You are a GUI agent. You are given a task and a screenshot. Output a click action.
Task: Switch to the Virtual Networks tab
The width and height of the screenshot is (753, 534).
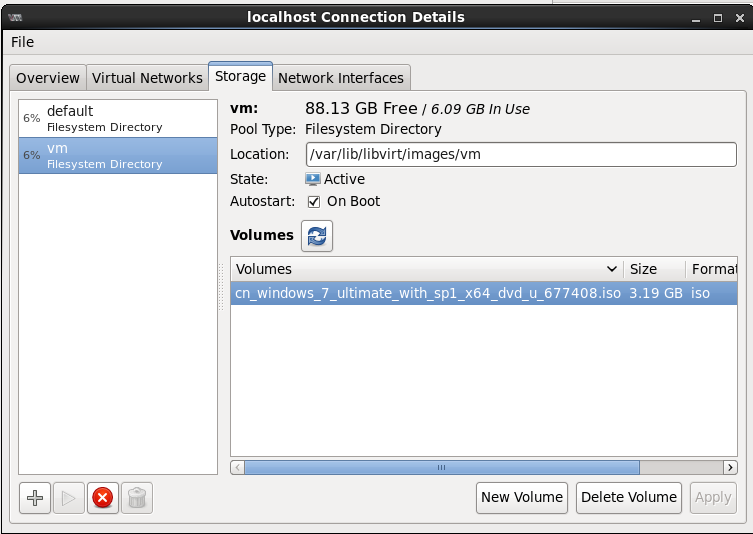[147, 78]
